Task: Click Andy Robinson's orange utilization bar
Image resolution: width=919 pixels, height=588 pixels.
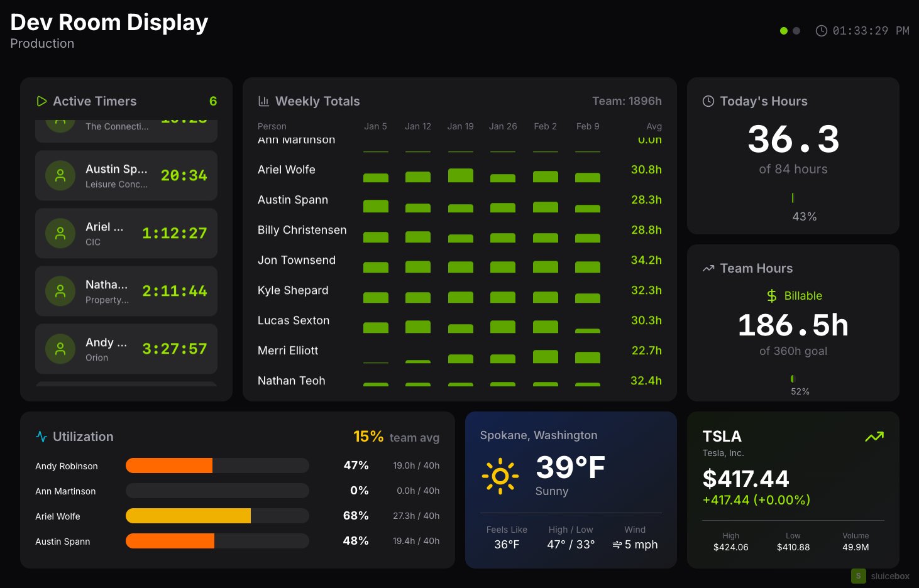Action: 169,465
